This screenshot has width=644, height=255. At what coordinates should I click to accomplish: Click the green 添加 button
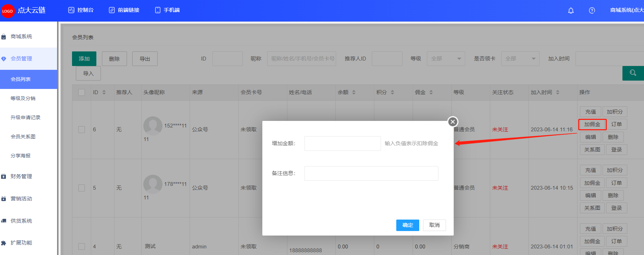click(84, 59)
